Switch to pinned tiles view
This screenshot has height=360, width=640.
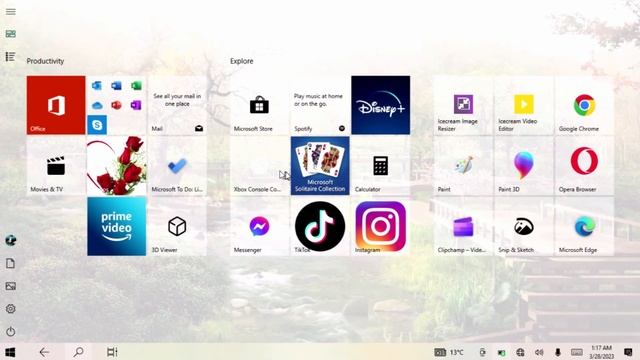11,34
